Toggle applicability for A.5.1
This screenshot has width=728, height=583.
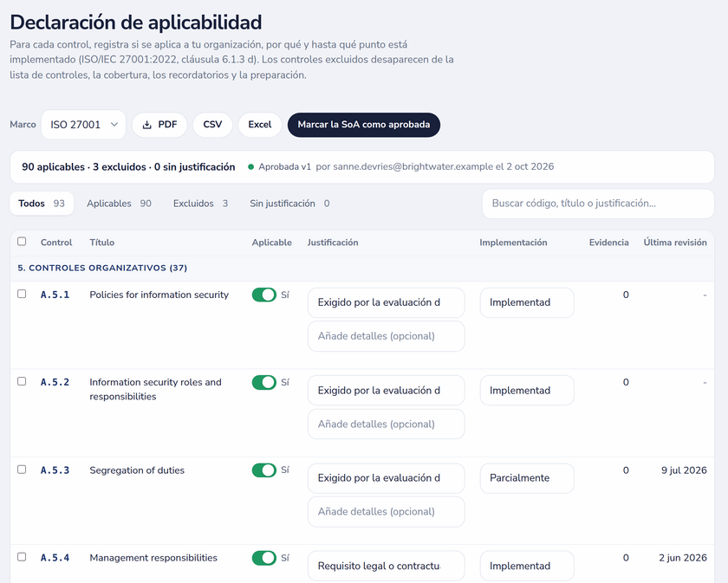(264, 295)
